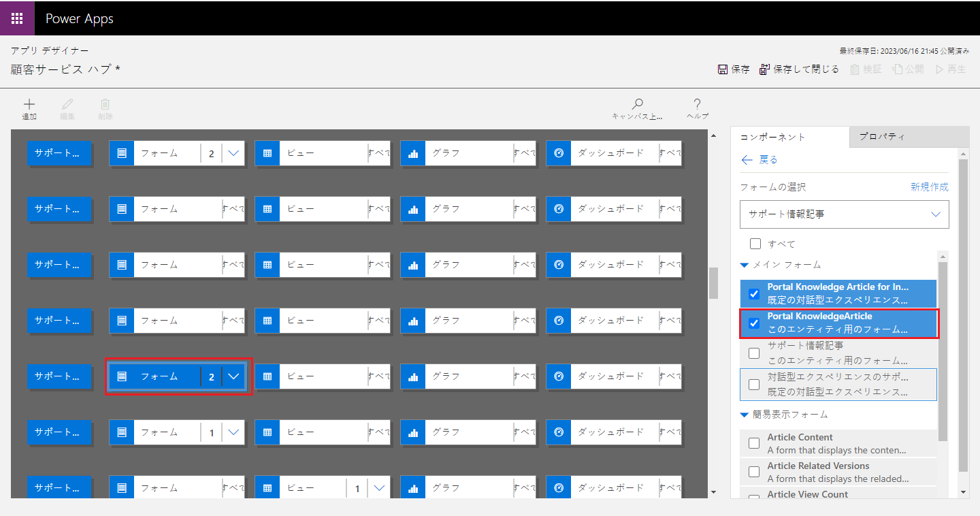Select the highlighted フォーム tile showing 2
980x516 pixels.
click(x=177, y=376)
